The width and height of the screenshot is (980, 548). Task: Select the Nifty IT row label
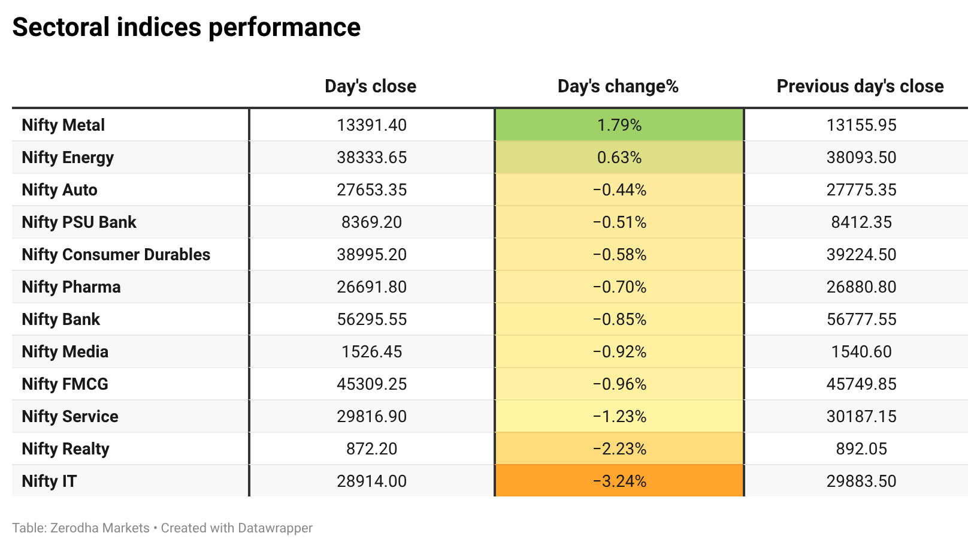tap(49, 481)
